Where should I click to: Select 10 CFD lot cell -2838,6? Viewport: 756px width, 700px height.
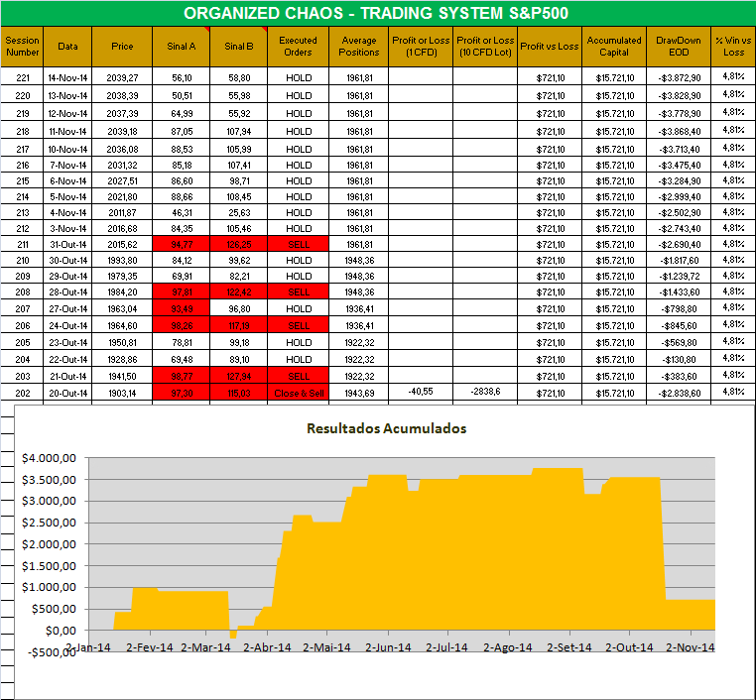click(485, 392)
